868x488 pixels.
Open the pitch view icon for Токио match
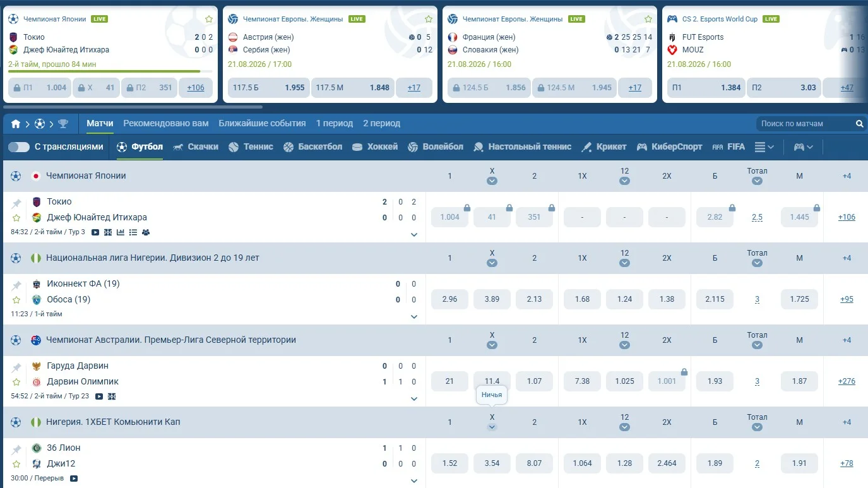point(108,232)
